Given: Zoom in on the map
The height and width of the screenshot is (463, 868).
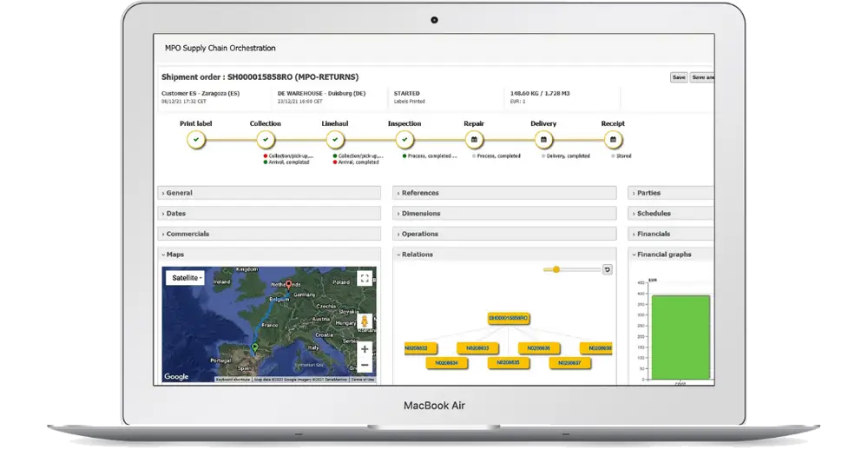Looking at the screenshot, I should (365, 349).
